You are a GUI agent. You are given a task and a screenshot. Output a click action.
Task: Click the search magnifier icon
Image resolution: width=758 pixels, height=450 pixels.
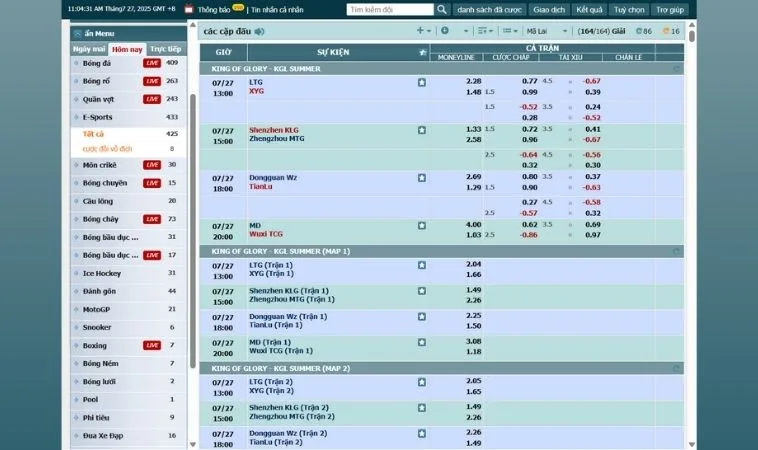[442, 9]
